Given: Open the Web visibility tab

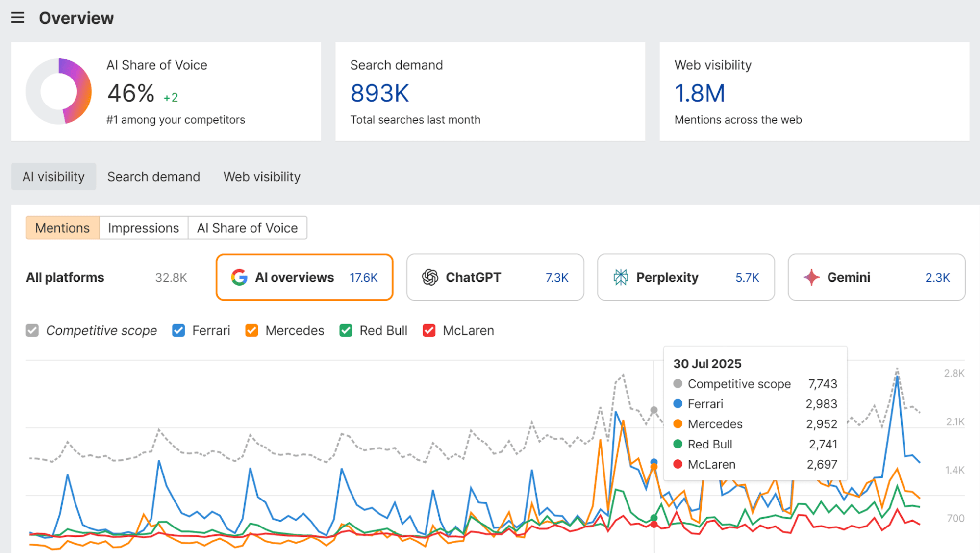Looking at the screenshot, I should click(261, 176).
